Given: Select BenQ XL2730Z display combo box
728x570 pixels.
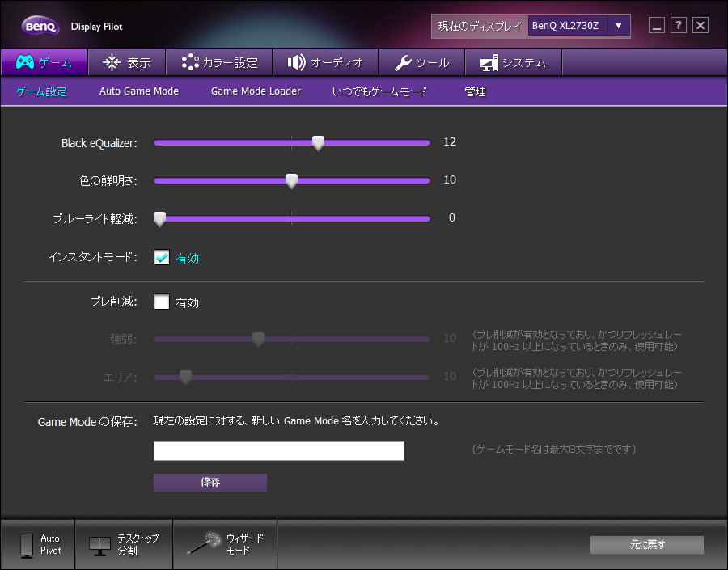Looking at the screenshot, I should click(x=578, y=26).
